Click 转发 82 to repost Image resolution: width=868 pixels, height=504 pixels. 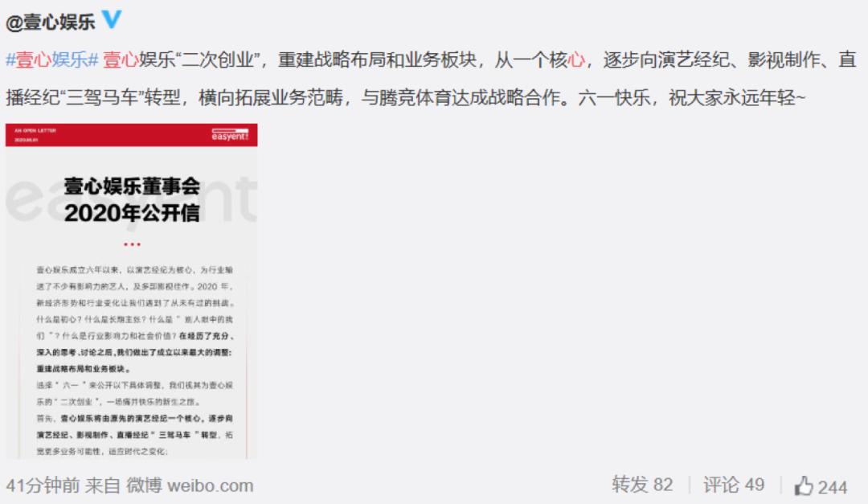tap(642, 485)
